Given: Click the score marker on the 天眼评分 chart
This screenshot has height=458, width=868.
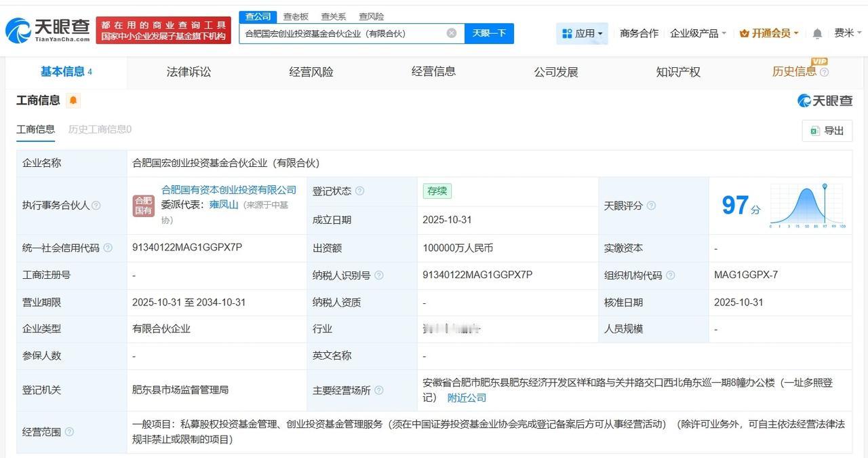Looking at the screenshot, I should point(825,186).
